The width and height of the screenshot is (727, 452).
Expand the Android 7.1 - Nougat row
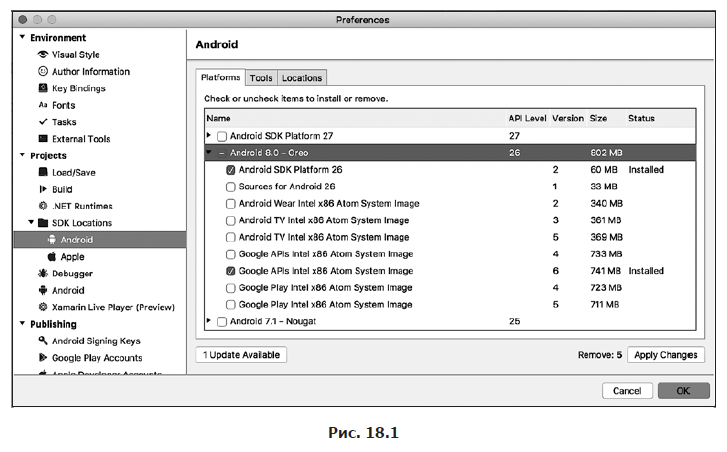209,320
